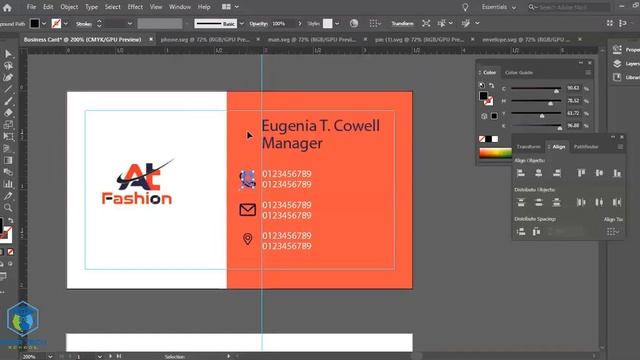Switch to the envelope.svg document tab
The image size is (640, 360).
point(526,40)
